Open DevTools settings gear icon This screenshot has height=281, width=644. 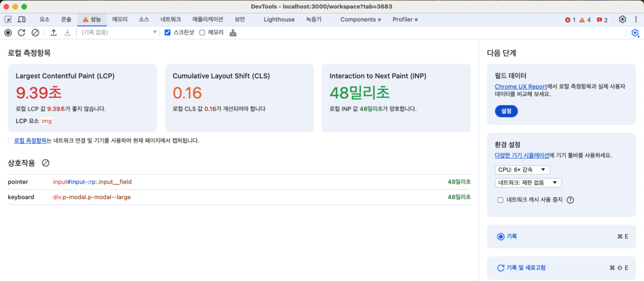click(623, 19)
